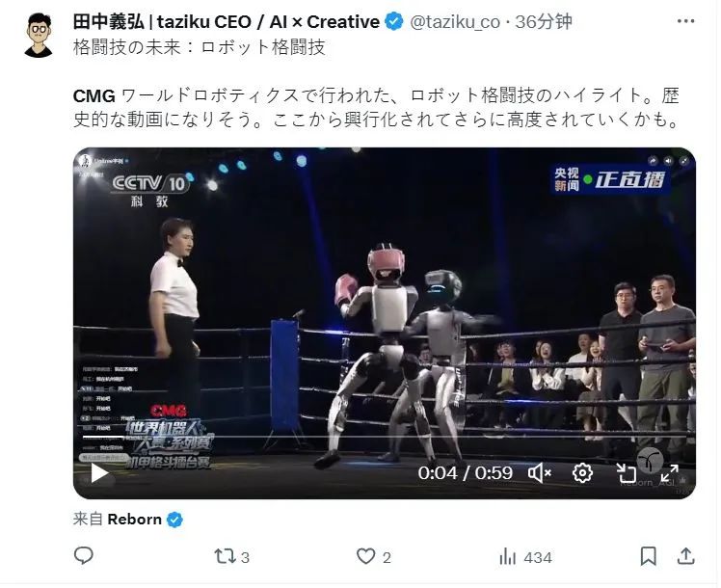Screen dimensions: 721x588
Task: Enter fullscreen video mode
Action: 670,473
